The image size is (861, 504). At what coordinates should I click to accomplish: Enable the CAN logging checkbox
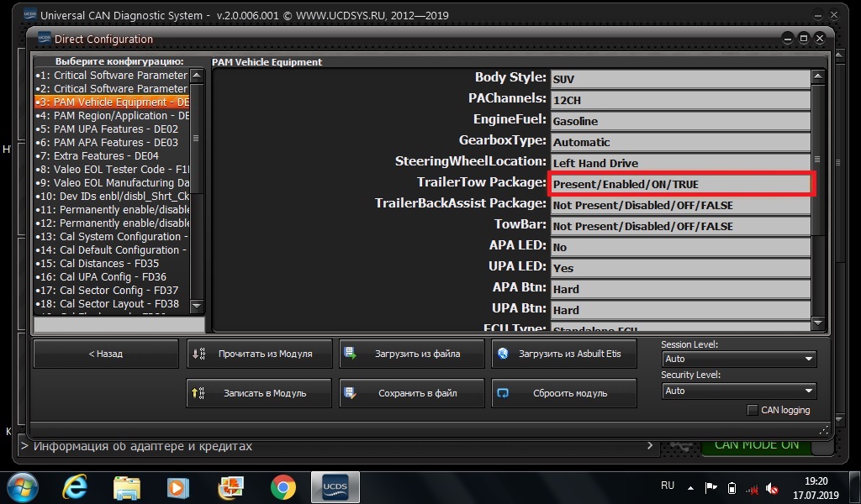(753, 410)
